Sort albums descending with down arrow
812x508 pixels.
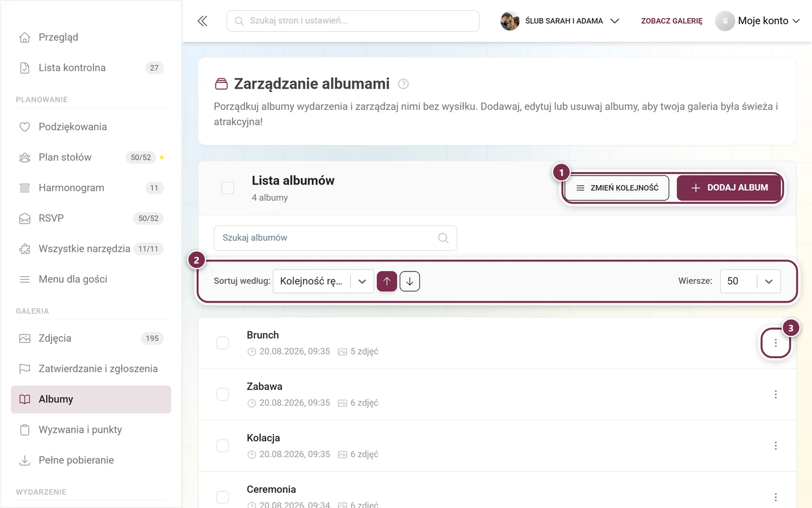[410, 281]
